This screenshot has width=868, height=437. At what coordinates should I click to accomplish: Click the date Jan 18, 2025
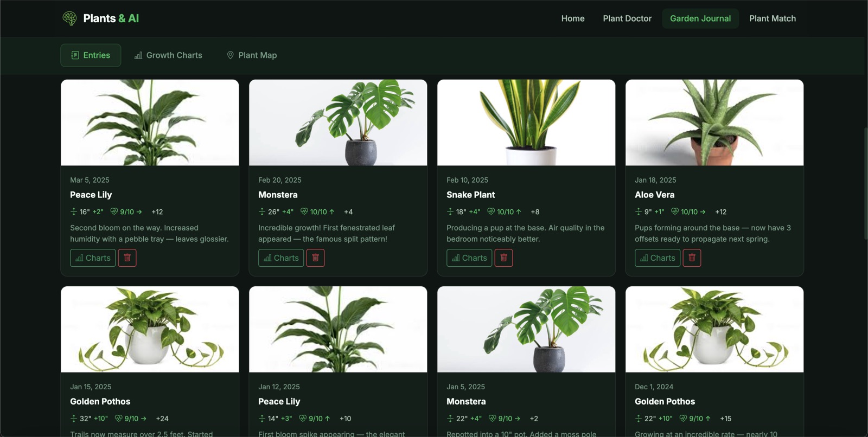(655, 180)
